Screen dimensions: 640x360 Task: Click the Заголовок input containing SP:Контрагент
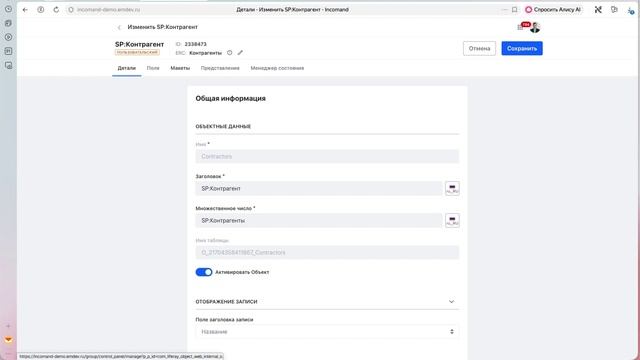coord(319,188)
